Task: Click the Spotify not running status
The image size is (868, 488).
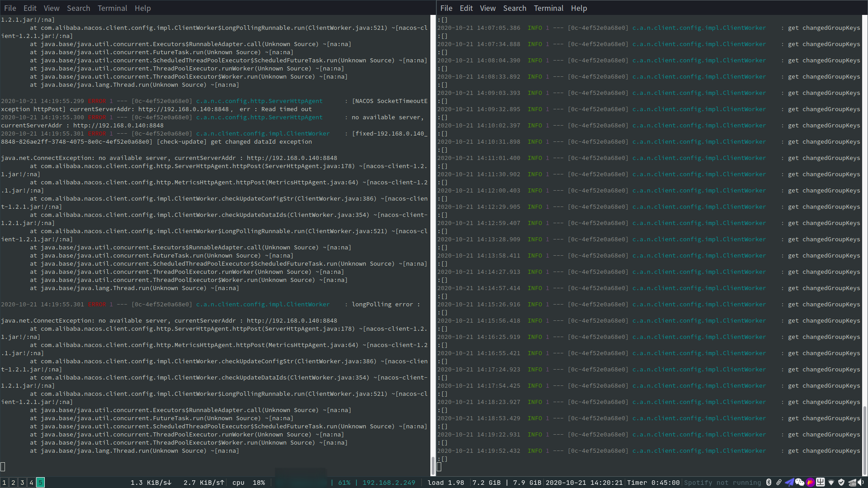Action: 722,483
